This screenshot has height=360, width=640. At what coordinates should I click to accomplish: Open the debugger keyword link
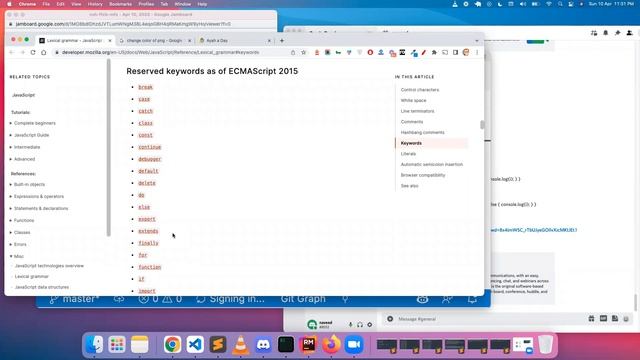pyautogui.click(x=150, y=159)
